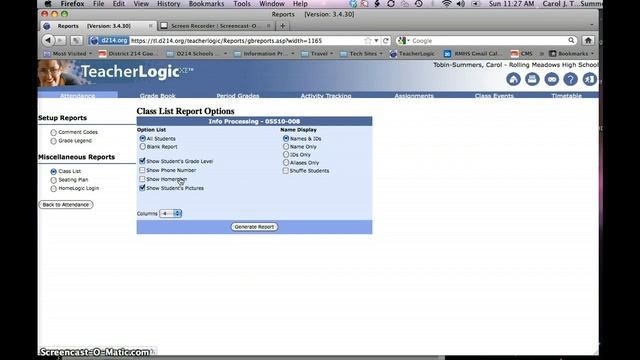Click the sync arrows menu bar icon
This screenshot has width=640, height=360.
391,4
